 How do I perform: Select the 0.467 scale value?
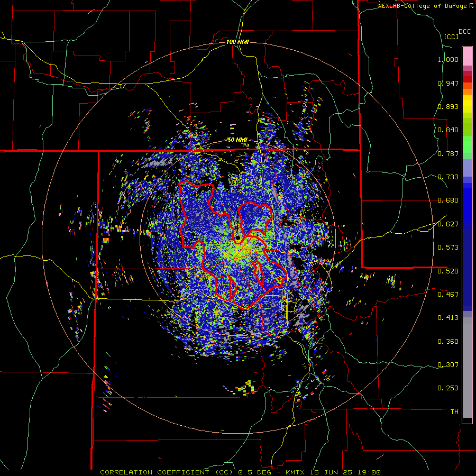448,295
